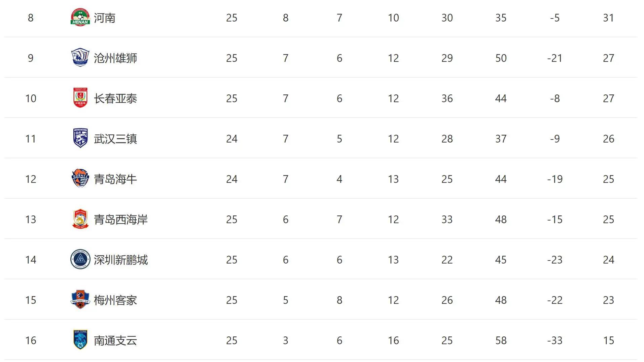644x362 pixels.
Task: Click the Nantong Zhiyun crest icon
Action: (80, 340)
